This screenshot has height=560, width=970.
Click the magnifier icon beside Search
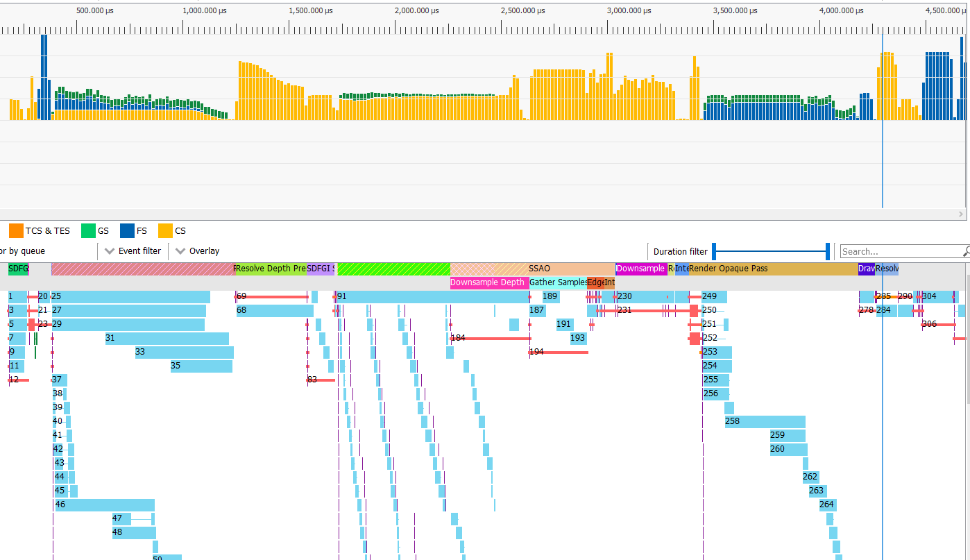pyautogui.click(x=966, y=251)
